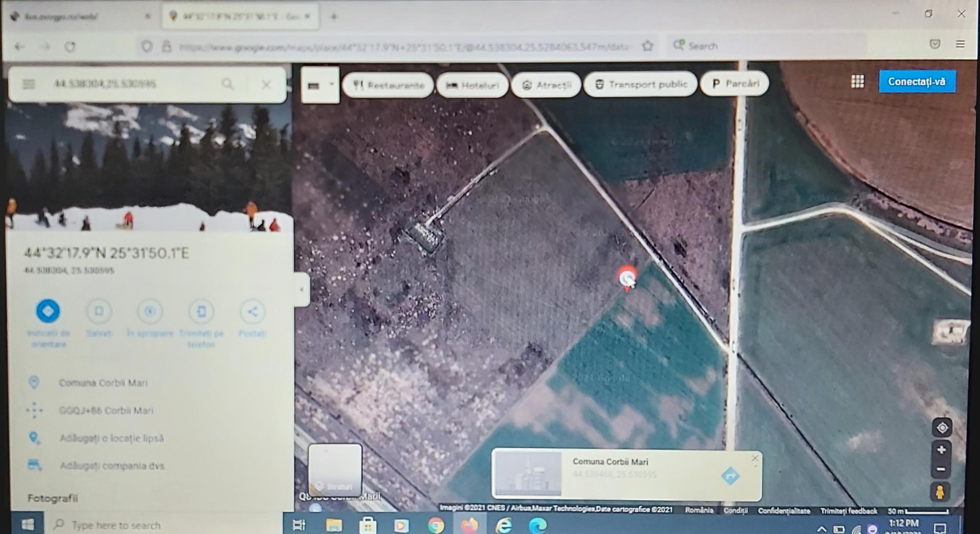Filter map by Restaurante
Screen dimensions: 980x534
(388, 85)
